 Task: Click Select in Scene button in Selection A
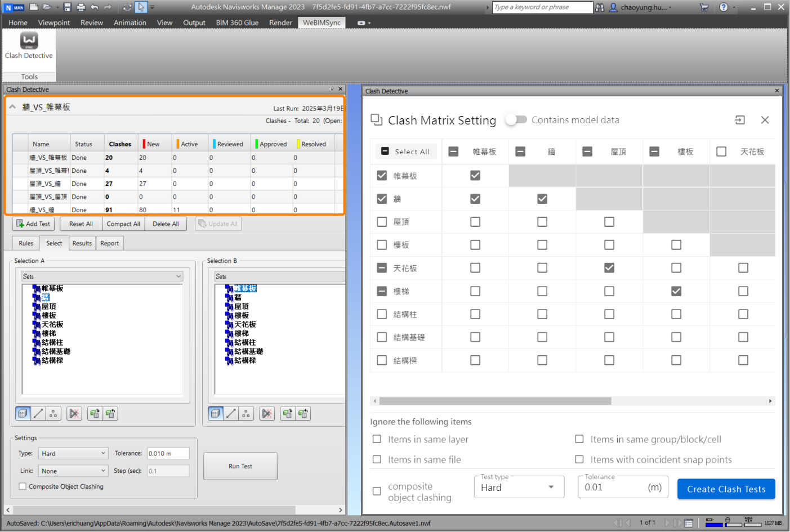(110, 414)
